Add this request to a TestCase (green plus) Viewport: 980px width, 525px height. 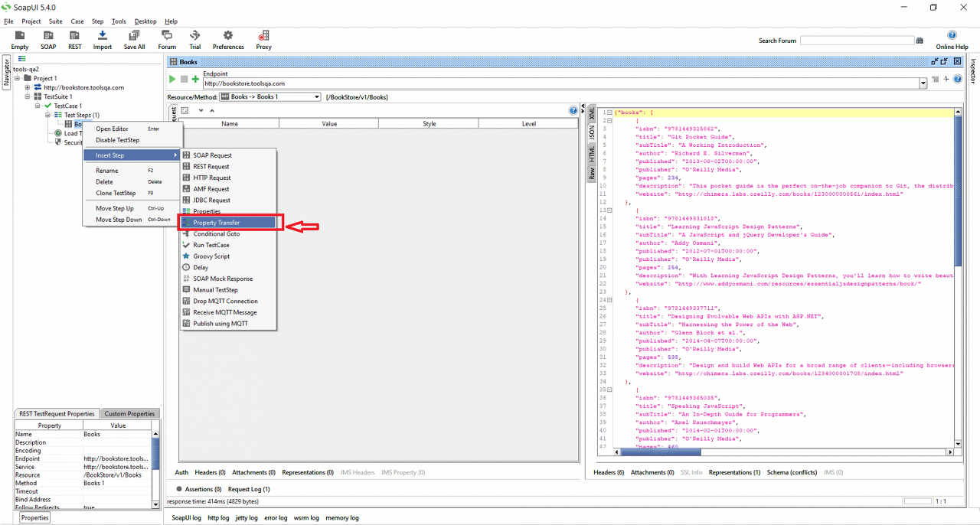[195, 79]
